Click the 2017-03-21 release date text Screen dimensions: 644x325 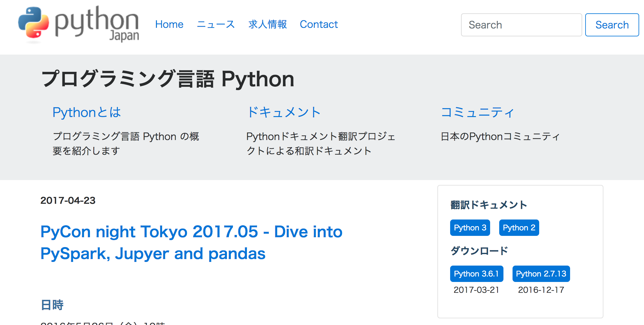(476, 290)
